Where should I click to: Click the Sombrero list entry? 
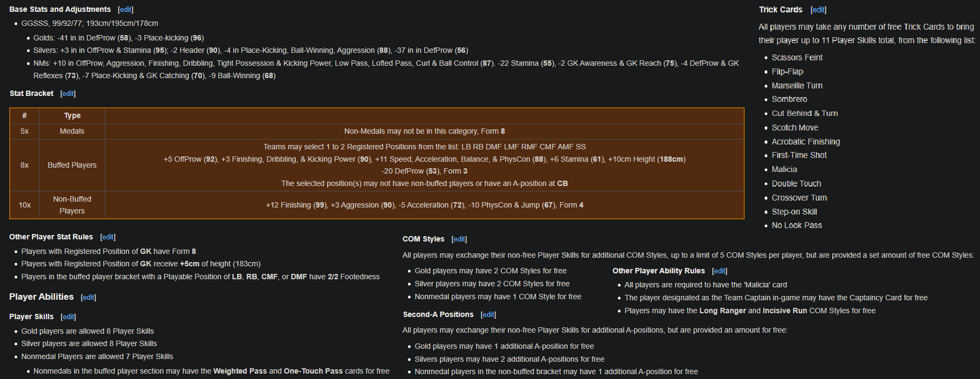point(790,99)
